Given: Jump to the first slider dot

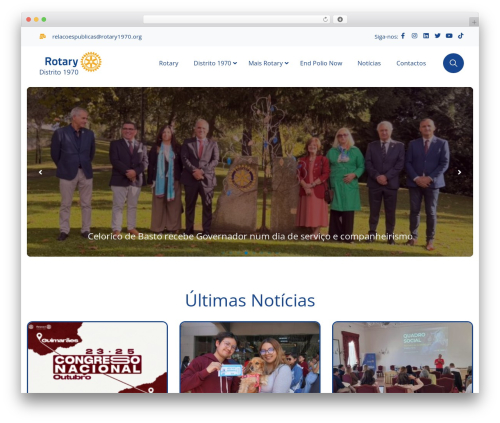Looking at the screenshot, I should [223, 253].
